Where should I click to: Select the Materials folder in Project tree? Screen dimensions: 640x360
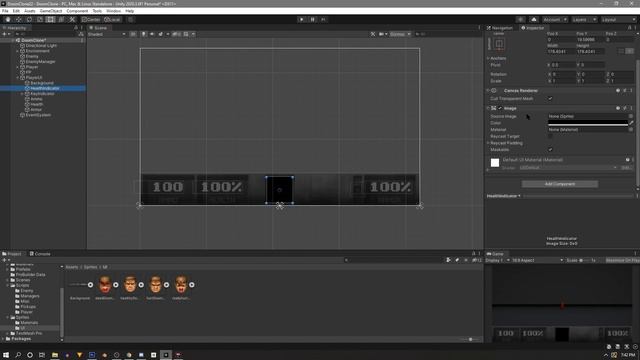[29, 322]
